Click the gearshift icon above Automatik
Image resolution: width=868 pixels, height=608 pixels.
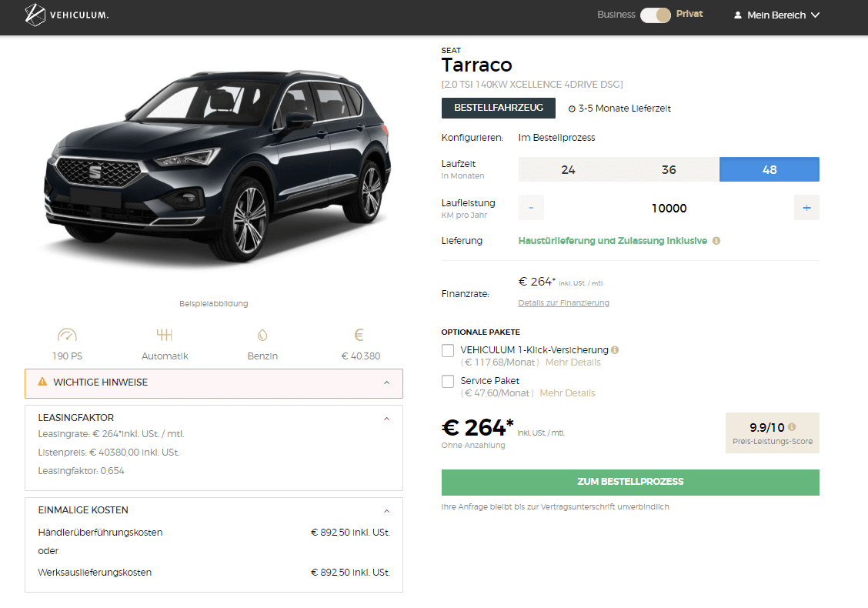coord(164,336)
